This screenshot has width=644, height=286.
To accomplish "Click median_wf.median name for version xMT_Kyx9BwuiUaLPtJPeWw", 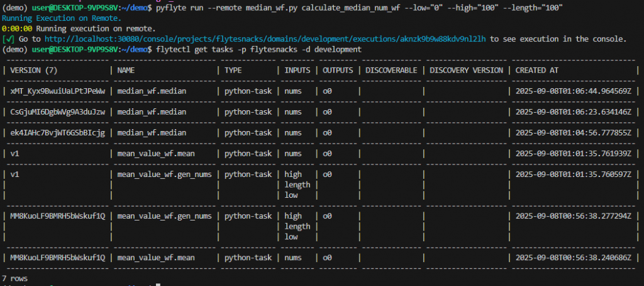I will click(x=152, y=91).
